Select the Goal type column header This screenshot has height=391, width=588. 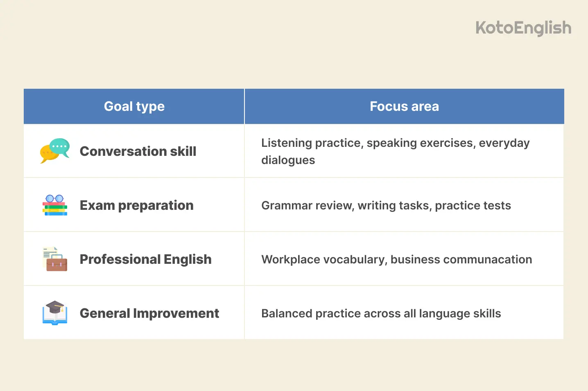point(134,106)
